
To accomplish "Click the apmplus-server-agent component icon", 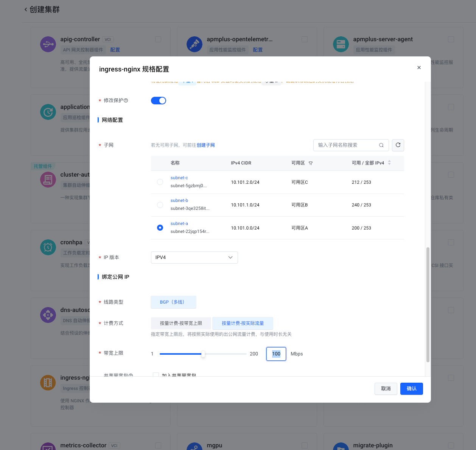I will pyautogui.click(x=341, y=44).
